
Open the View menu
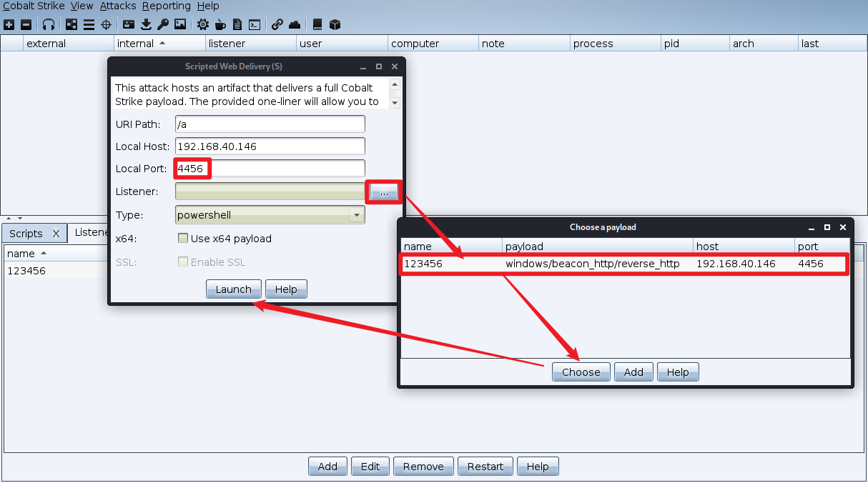(x=82, y=6)
